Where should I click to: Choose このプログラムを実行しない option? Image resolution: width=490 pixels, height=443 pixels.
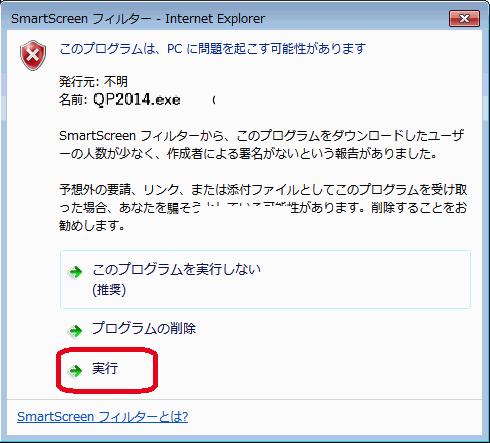[265, 279]
